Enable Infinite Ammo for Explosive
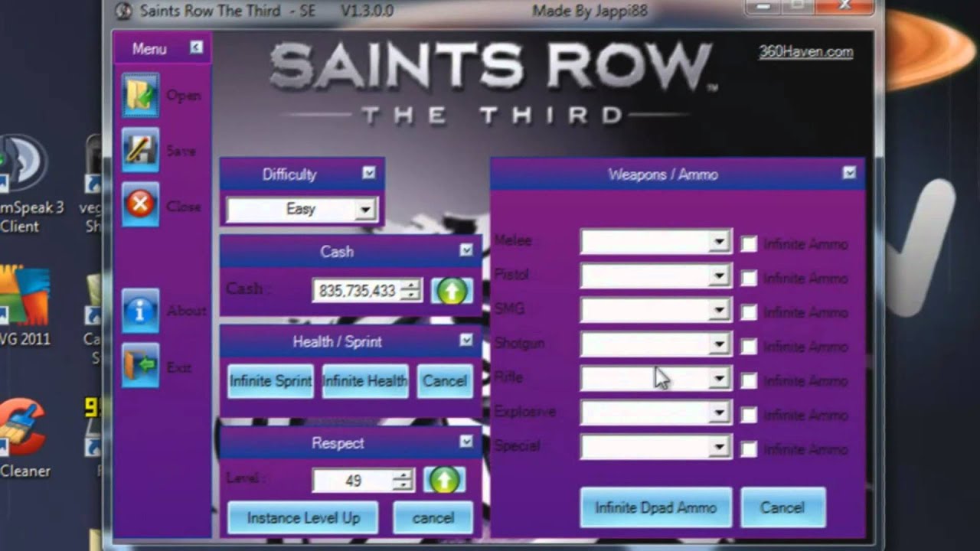The width and height of the screenshot is (980, 551). click(x=749, y=415)
